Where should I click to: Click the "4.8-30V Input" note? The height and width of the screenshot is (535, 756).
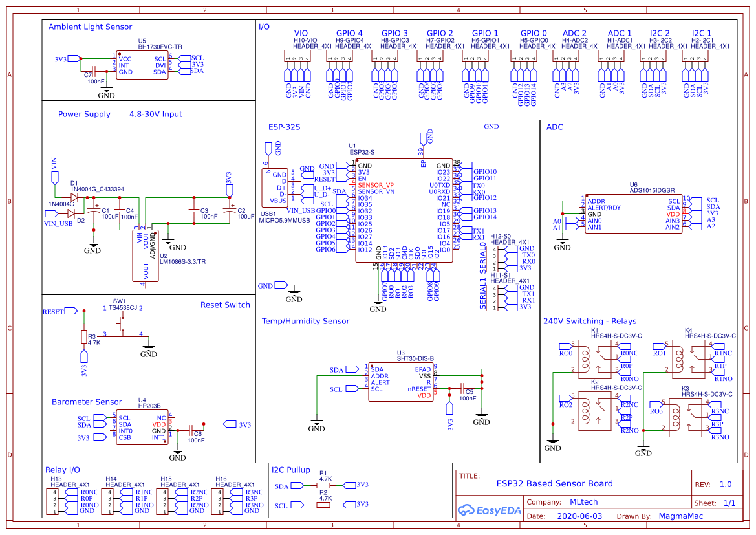pos(156,115)
